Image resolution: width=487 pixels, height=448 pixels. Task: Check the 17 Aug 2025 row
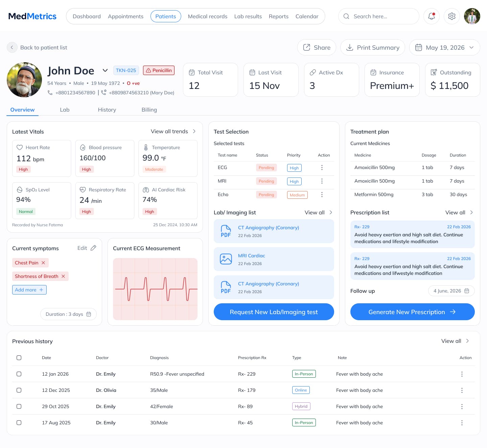pyautogui.click(x=19, y=423)
